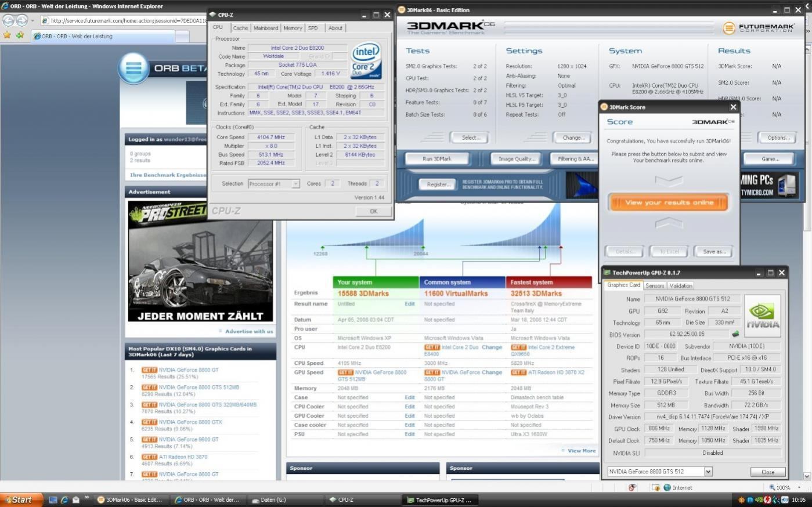The image size is (812, 507).
Task: Select the ORB browser tab in Internet Explorer
Action: [x=102, y=36]
